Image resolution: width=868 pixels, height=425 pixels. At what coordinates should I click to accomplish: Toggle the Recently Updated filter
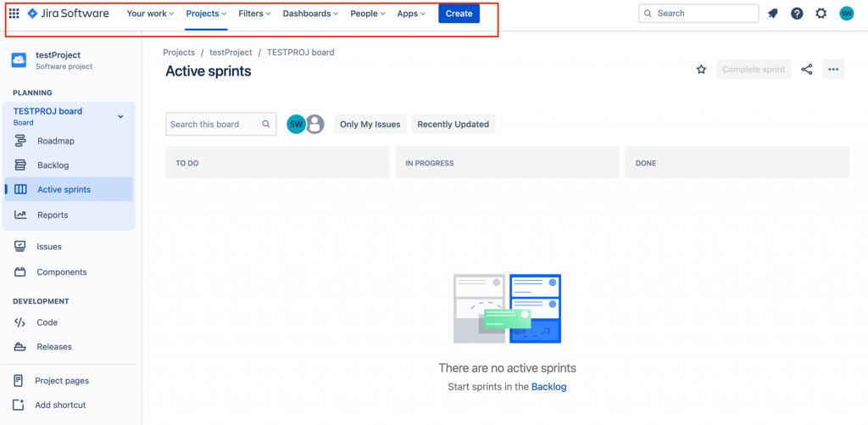coord(453,124)
